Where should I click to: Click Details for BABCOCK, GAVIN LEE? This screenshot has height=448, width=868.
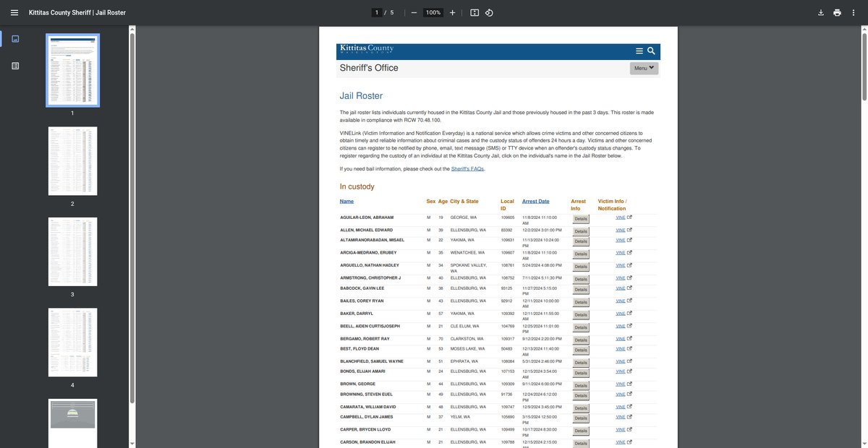581,290
